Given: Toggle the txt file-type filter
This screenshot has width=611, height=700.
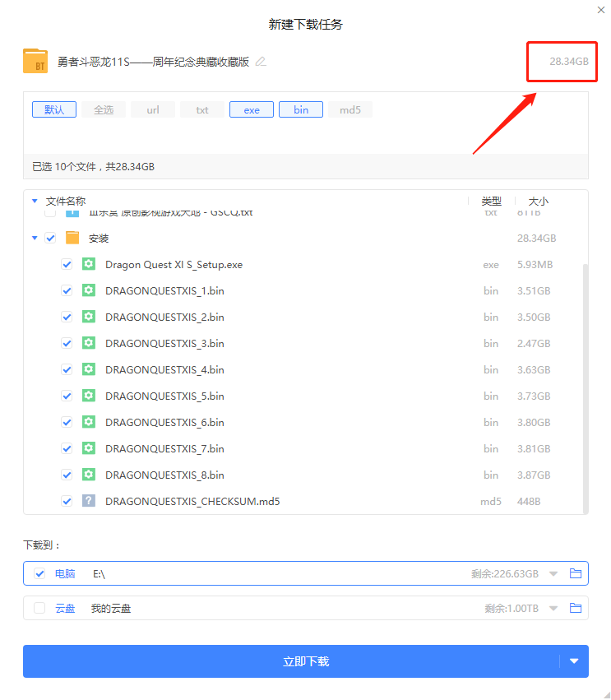Looking at the screenshot, I should (x=202, y=110).
